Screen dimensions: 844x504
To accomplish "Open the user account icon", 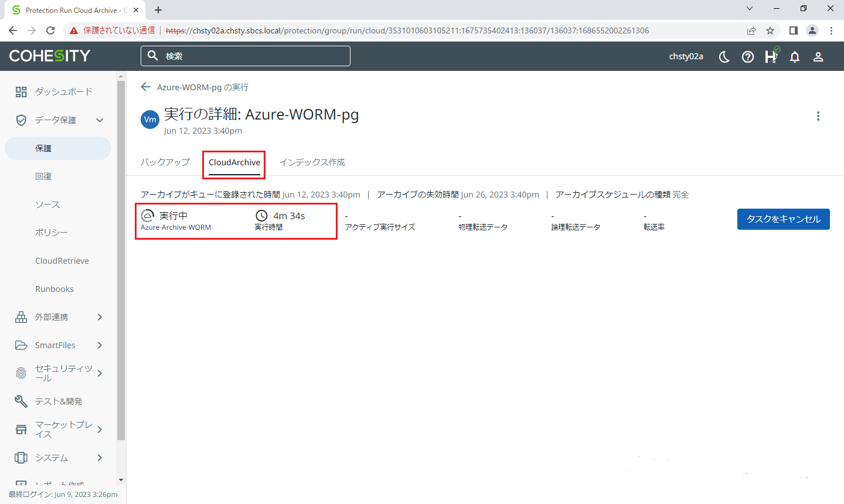I will [818, 56].
